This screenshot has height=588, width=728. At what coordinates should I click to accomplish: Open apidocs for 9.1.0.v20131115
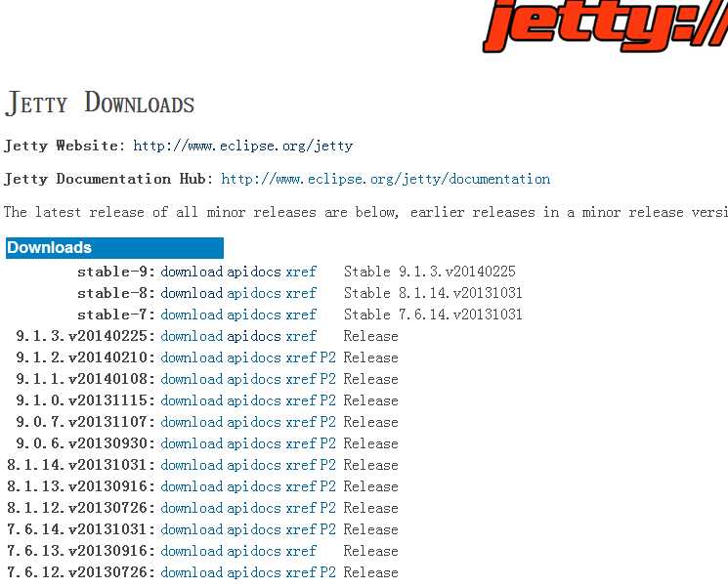[254, 400]
